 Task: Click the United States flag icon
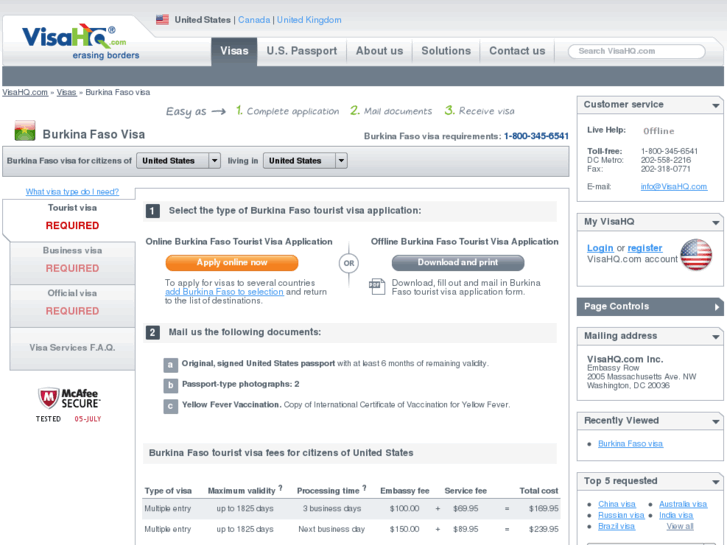click(162, 19)
